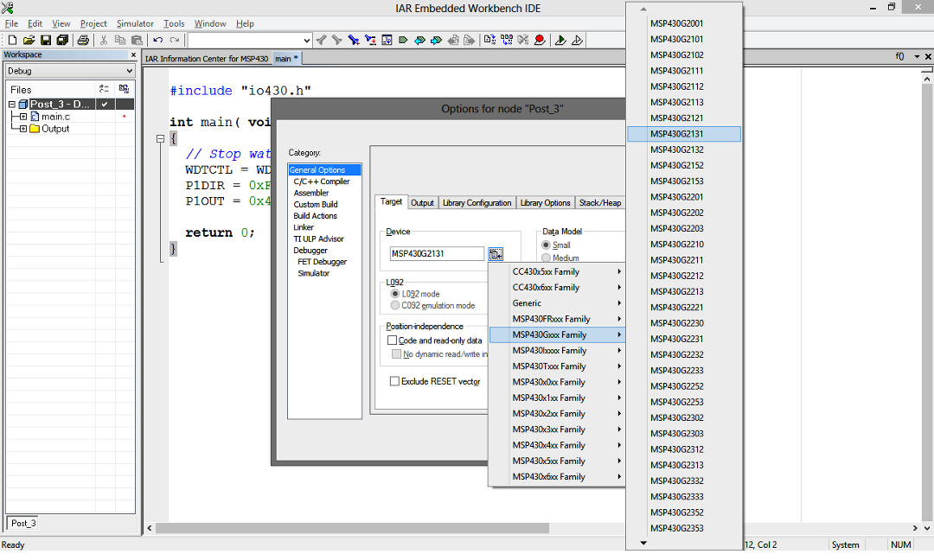Collapse the Post_3 project tree node
The width and height of the screenshot is (934, 560).
12,105
